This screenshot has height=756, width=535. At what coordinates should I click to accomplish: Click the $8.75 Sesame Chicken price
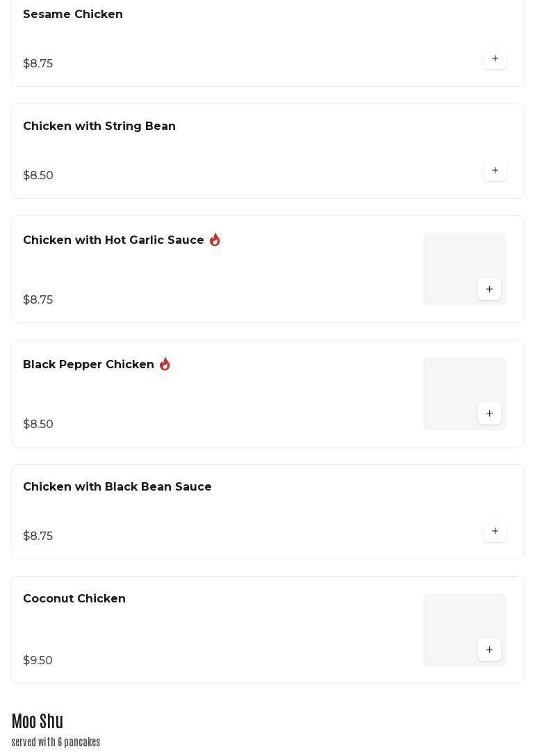click(38, 63)
